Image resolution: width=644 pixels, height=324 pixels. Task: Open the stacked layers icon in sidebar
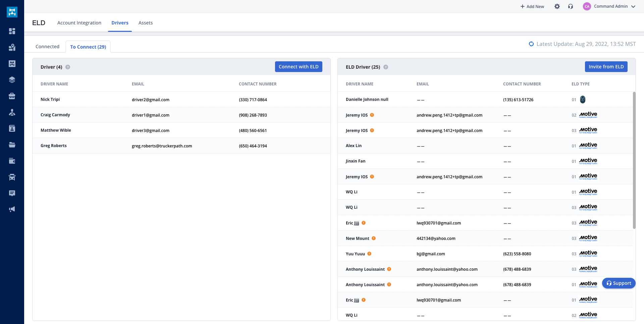[x=12, y=80]
